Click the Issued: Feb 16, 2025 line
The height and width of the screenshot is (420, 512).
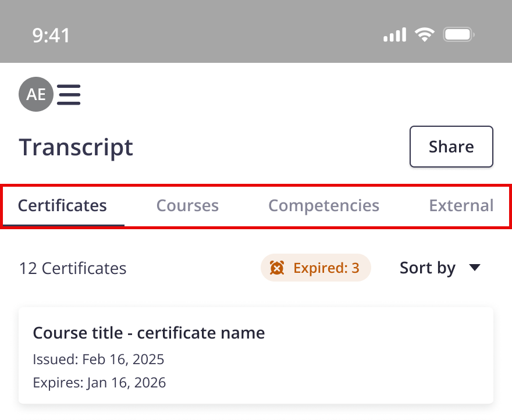point(98,360)
